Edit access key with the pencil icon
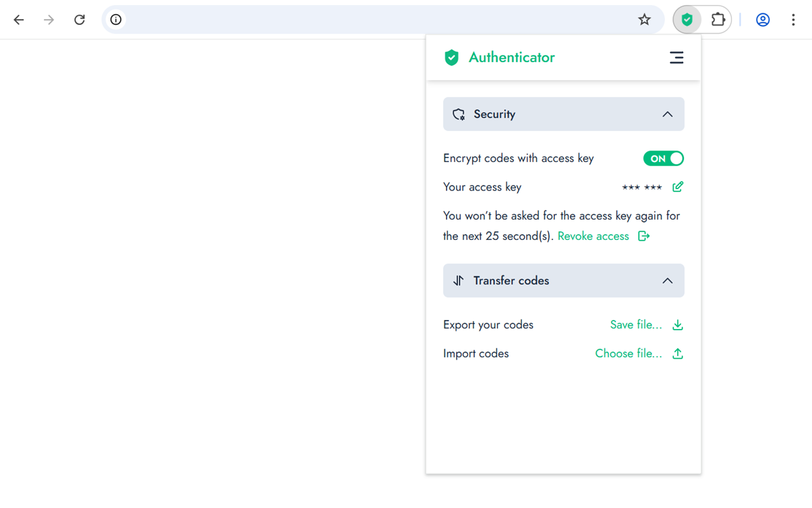 pos(678,187)
